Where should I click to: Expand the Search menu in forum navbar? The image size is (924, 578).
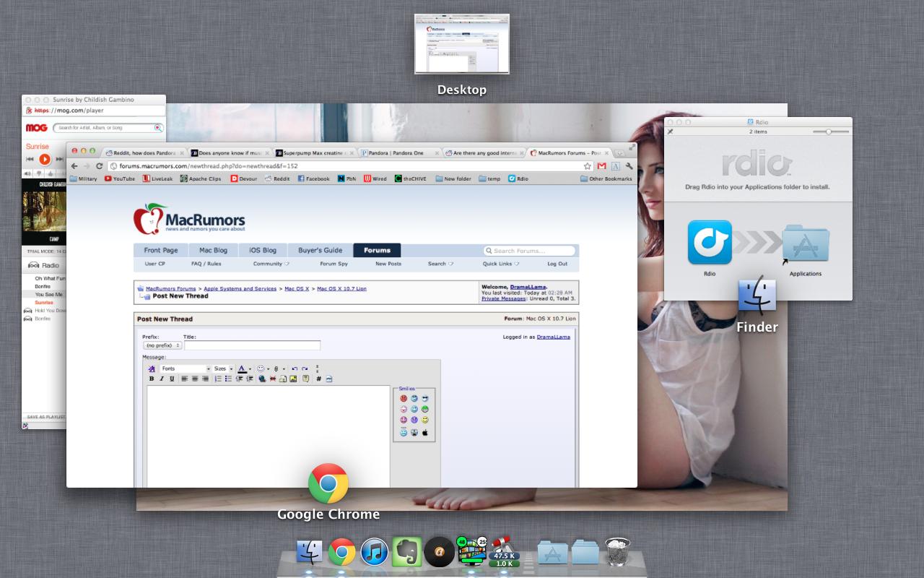(x=440, y=264)
